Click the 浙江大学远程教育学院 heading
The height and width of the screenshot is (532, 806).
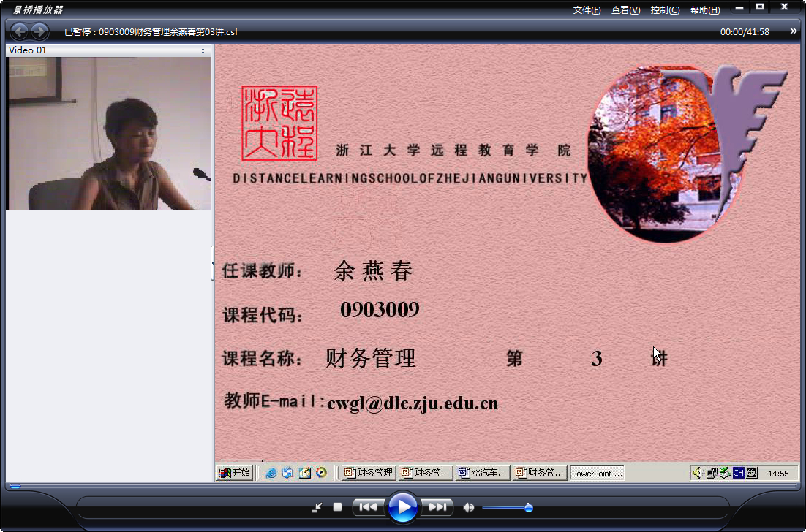453,151
